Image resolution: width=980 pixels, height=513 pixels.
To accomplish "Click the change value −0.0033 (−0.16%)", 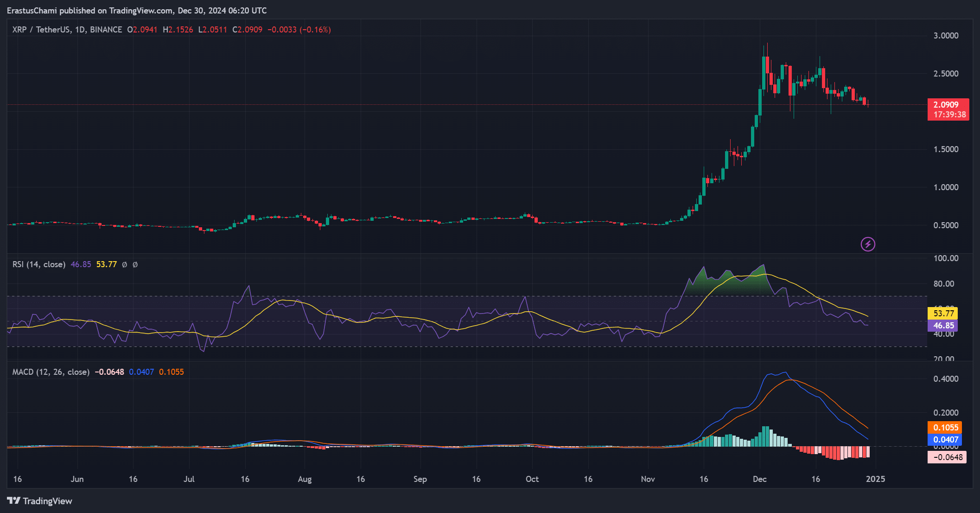I will point(299,30).
